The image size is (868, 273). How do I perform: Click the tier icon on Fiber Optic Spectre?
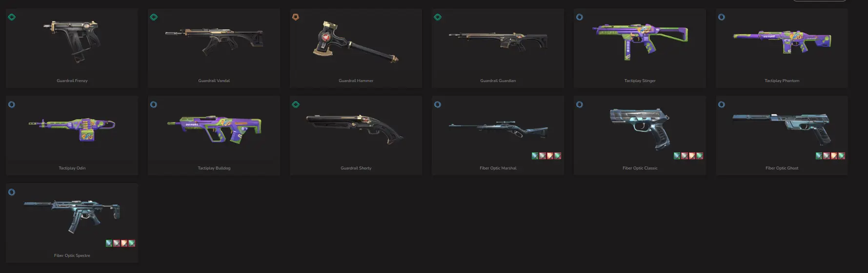coord(12,192)
